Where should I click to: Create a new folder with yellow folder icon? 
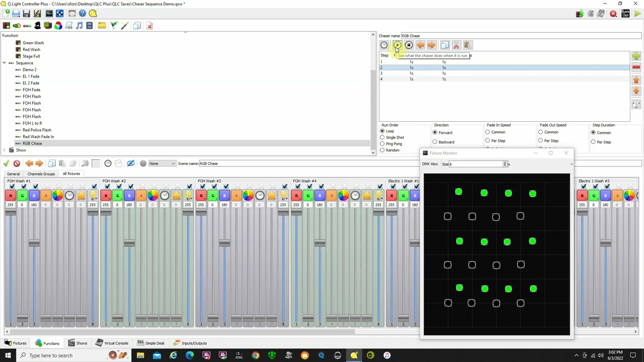(x=102, y=26)
